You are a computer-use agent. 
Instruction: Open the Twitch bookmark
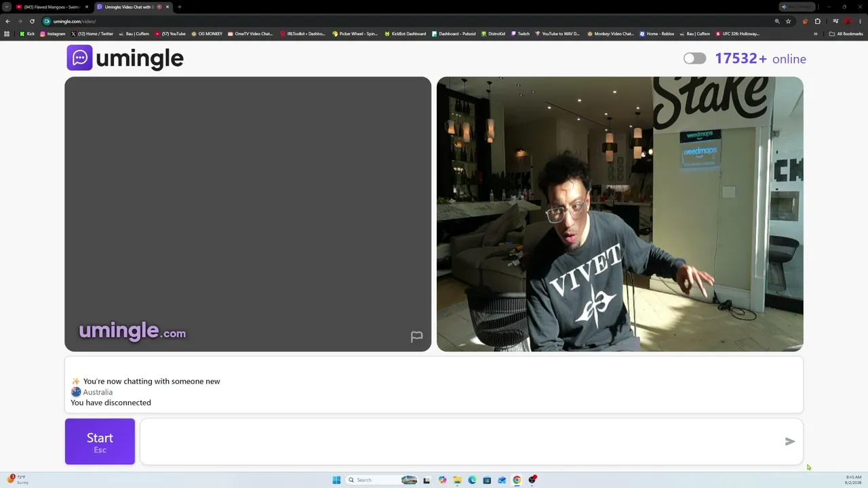[520, 34]
